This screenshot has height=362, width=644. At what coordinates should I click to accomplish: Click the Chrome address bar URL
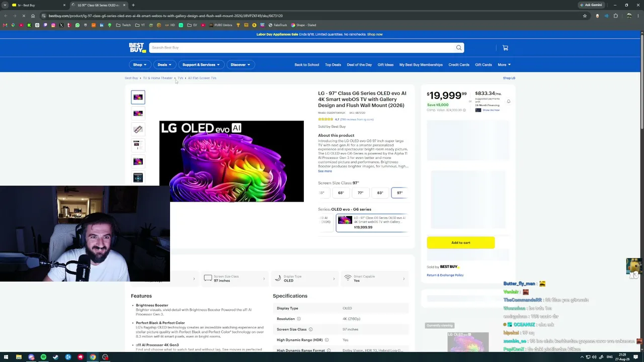(166, 16)
